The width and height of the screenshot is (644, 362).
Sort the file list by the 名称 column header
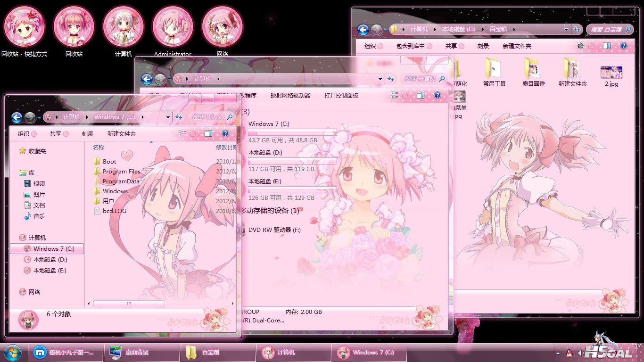coord(99,148)
